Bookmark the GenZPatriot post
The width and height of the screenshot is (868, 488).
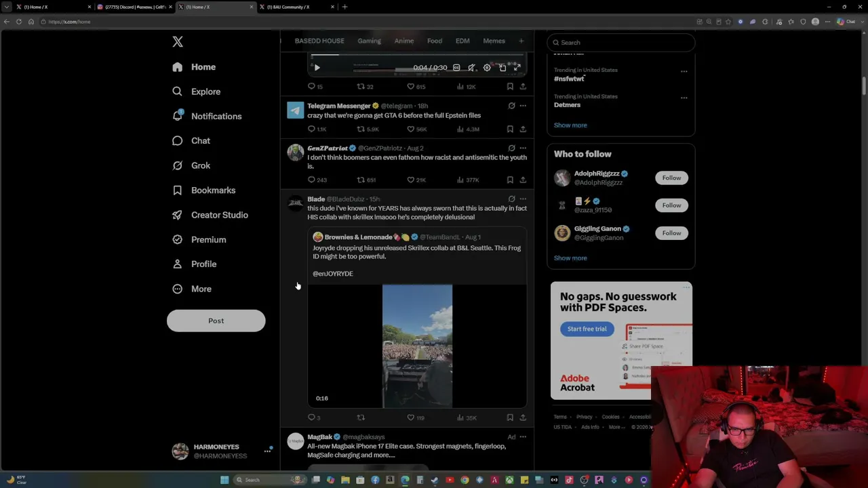pyautogui.click(x=510, y=180)
